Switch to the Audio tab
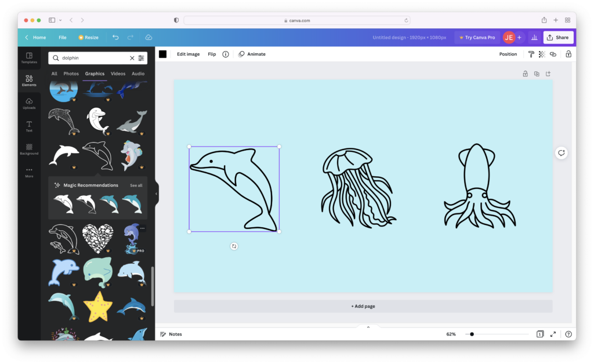 click(138, 74)
